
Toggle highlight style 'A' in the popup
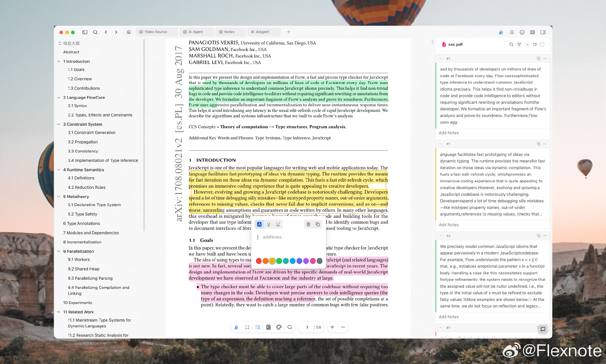tap(259, 224)
